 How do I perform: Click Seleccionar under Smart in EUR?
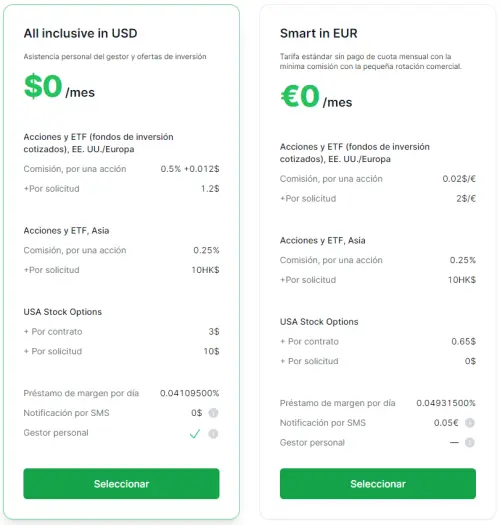[378, 483]
